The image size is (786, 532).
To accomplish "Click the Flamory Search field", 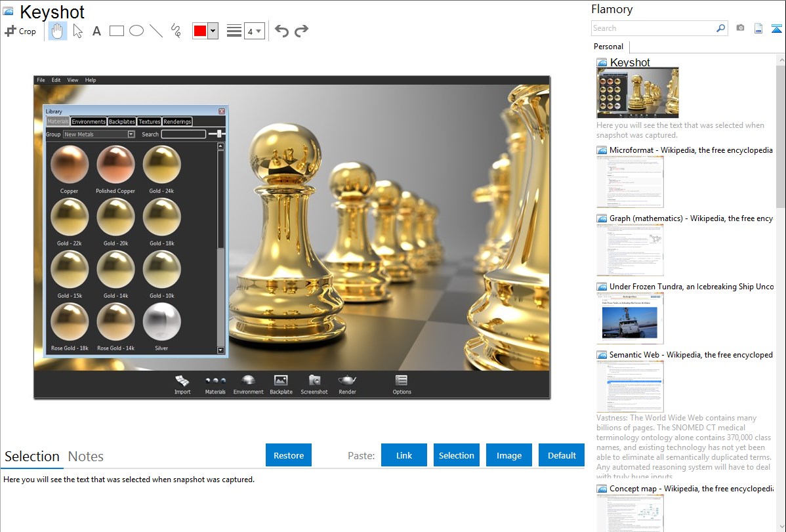I will [x=653, y=28].
